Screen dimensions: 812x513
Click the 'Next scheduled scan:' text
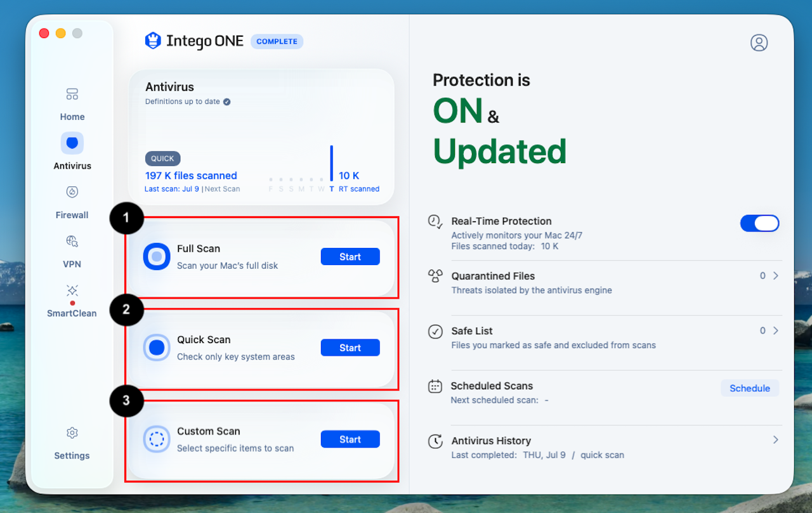click(494, 400)
